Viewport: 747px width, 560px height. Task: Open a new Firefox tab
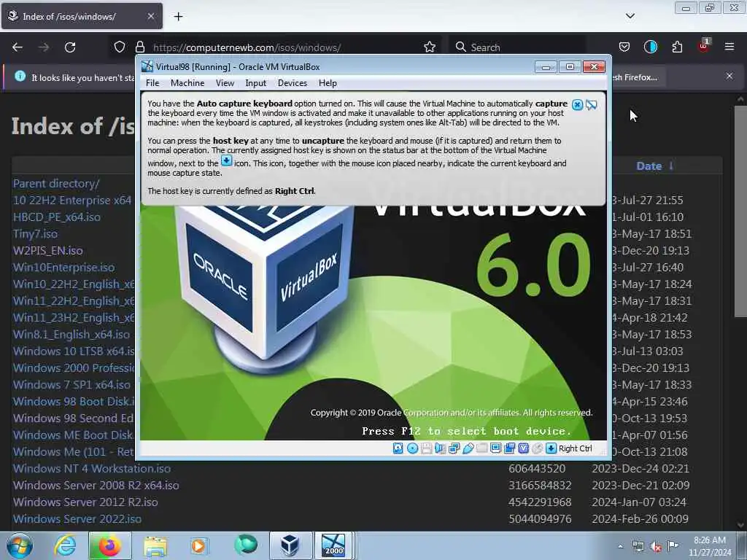point(178,17)
